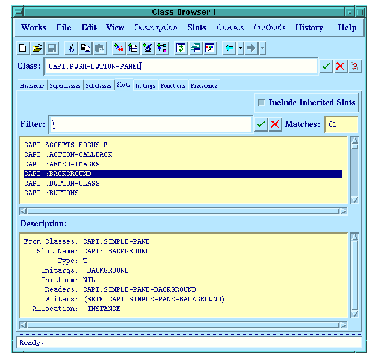Open the Works menu
The height and width of the screenshot is (360, 379).
[34, 27]
